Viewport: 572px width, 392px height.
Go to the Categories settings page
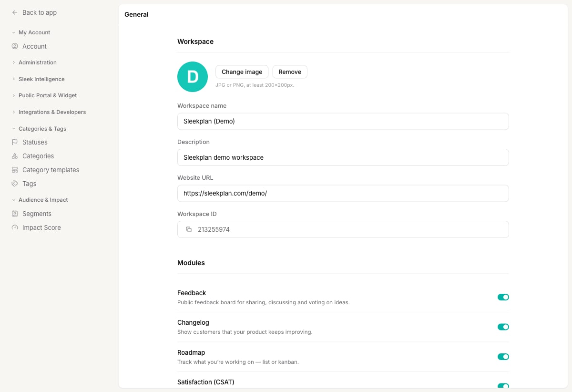tap(38, 156)
